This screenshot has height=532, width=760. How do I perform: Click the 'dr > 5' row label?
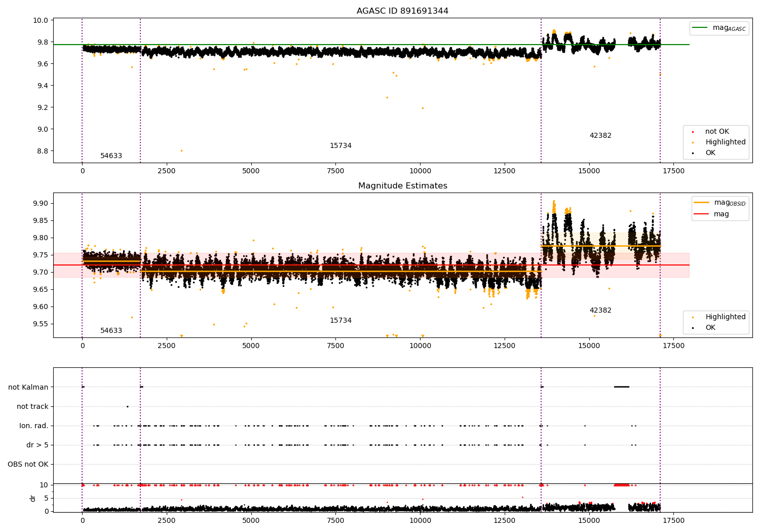(37, 445)
